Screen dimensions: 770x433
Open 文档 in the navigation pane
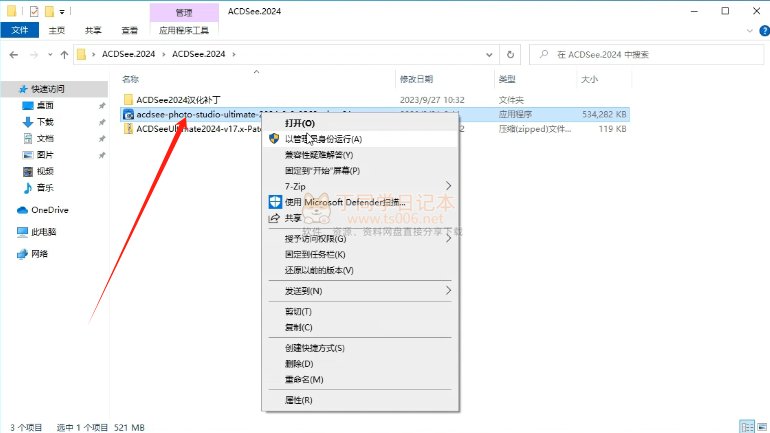[x=45, y=138]
